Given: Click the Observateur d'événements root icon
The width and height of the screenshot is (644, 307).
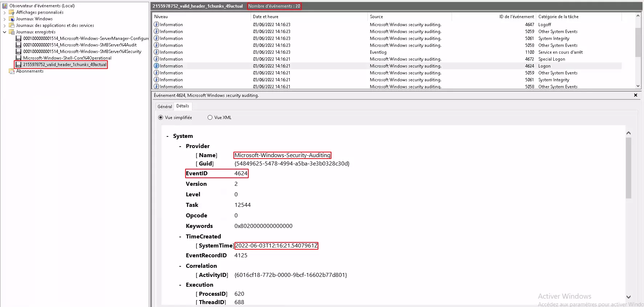Looking at the screenshot, I should tap(5, 6).
